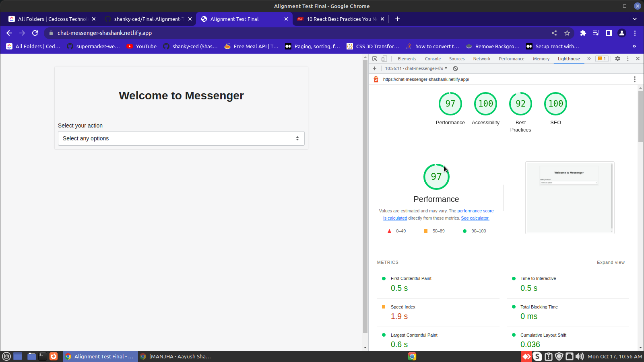Image resolution: width=644 pixels, height=362 pixels.
Task: Click 'Expand view' in the Metrics section
Action: [611, 262]
